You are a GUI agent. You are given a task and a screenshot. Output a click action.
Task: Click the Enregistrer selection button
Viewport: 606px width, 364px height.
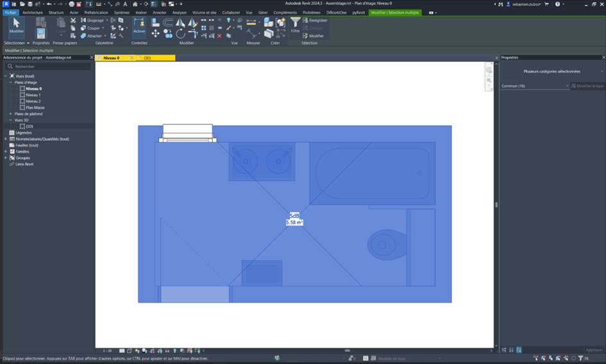click(x=315, y=21)
